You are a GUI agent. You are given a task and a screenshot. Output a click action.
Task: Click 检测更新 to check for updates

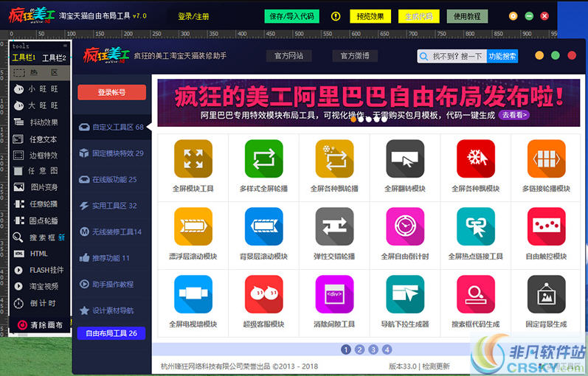tap(436, 366)
